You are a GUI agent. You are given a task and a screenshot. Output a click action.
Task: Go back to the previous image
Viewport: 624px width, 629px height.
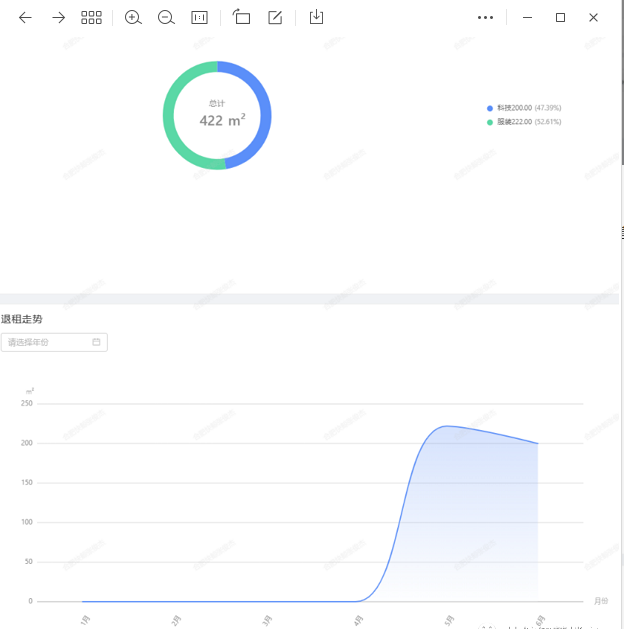pyautogui.click(x=25, y=17)
